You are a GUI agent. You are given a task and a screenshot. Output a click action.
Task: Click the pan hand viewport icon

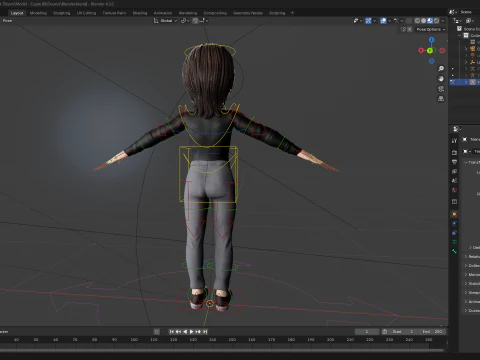[441, 79]
